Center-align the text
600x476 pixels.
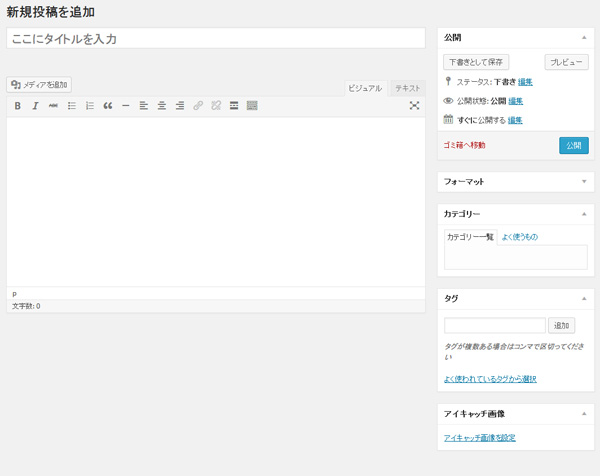[x=162, y=106]
